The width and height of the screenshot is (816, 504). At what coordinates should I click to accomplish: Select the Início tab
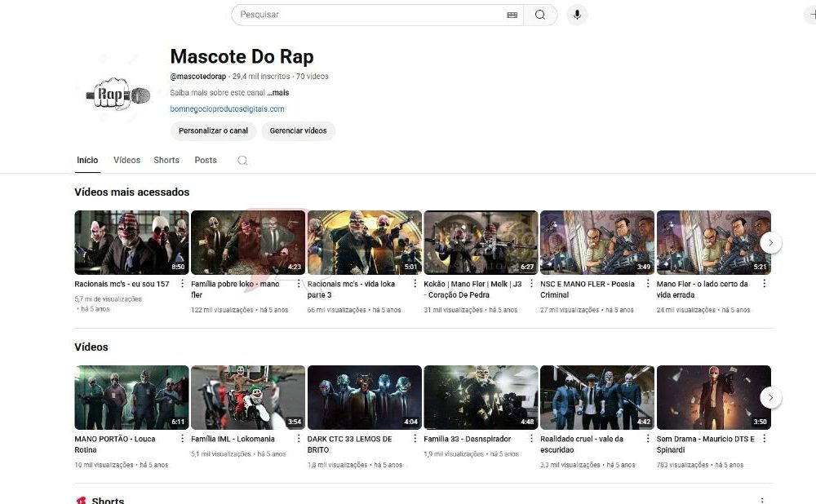coord(87,160)
